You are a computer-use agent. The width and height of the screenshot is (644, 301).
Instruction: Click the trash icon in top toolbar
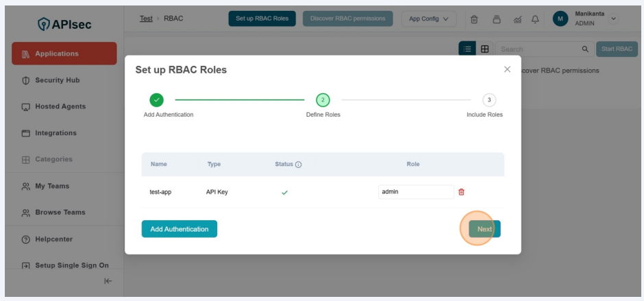[474, 19]
